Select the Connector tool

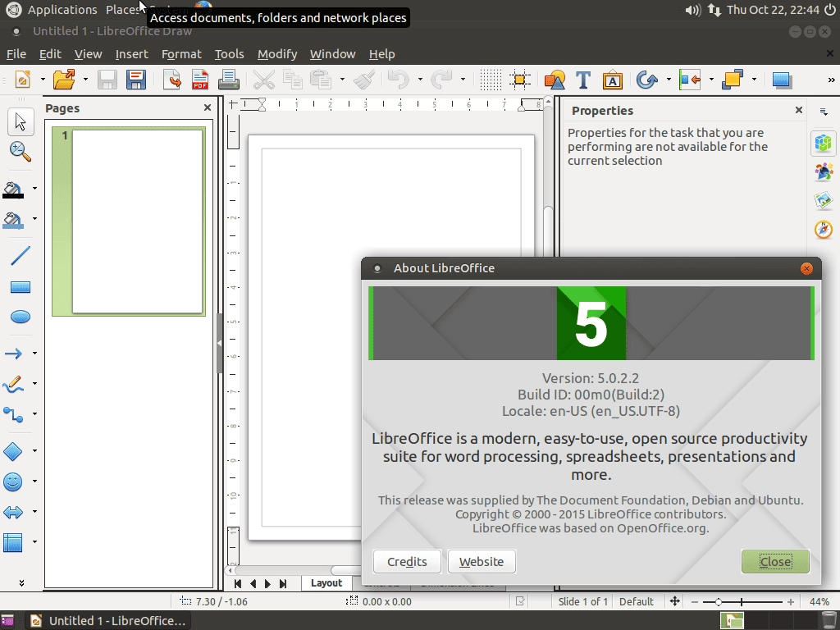coord(13,414)
